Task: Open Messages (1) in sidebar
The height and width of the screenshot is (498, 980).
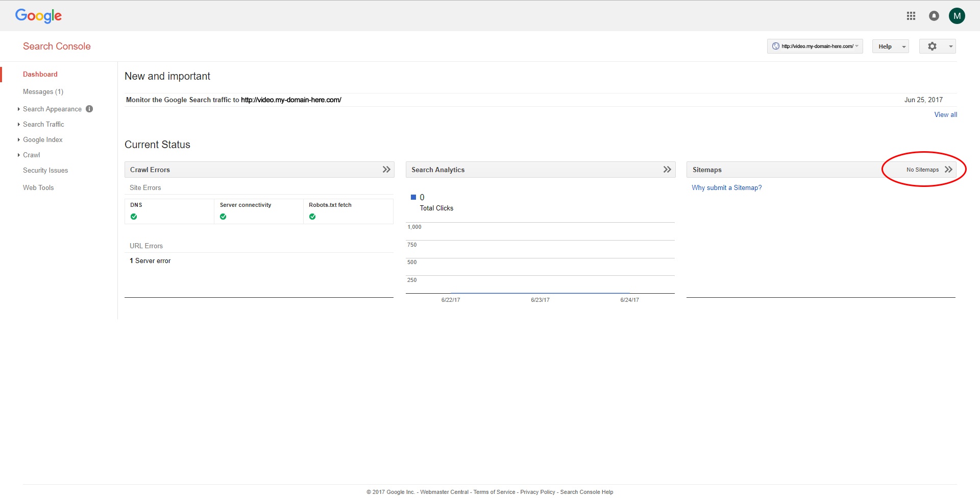Action: pyautogui.click(x=43, y=91)
